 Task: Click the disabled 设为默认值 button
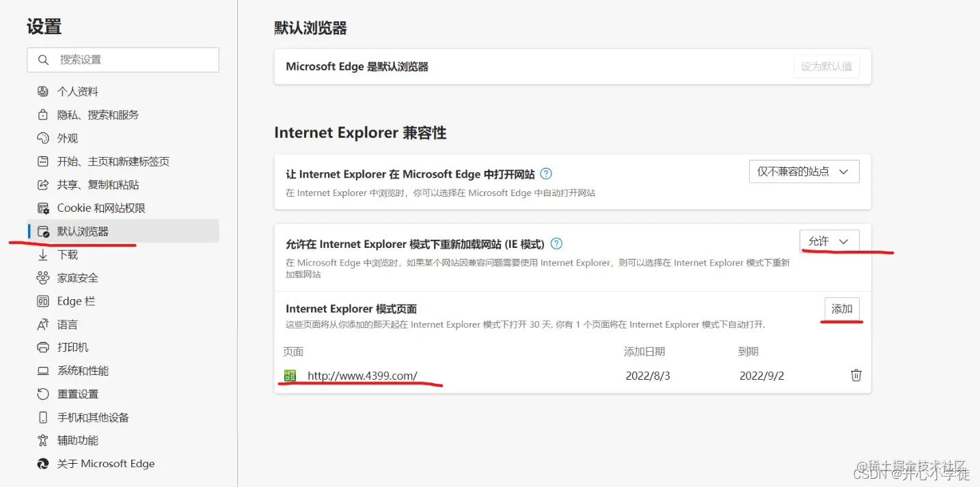tap(826, 66)
